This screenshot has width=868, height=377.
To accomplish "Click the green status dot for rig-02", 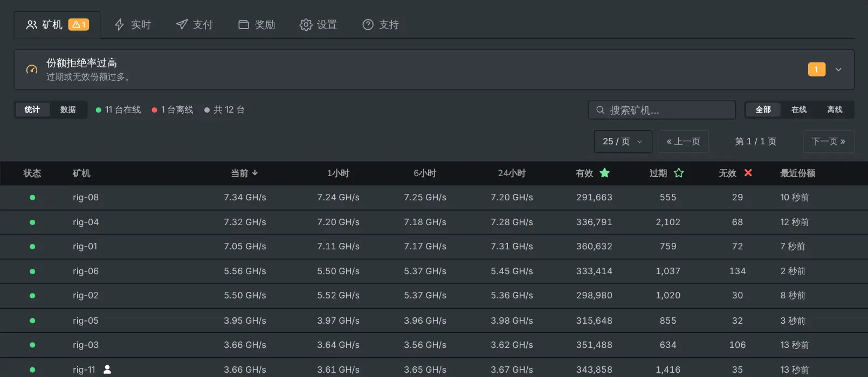I will tap(32, 296).
